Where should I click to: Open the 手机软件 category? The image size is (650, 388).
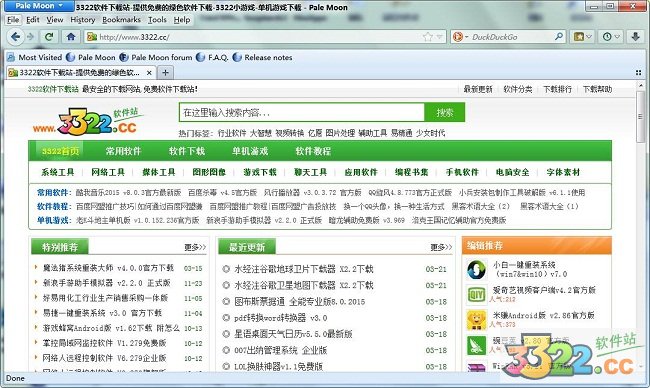pyautogui.click(x=462, y=172)
